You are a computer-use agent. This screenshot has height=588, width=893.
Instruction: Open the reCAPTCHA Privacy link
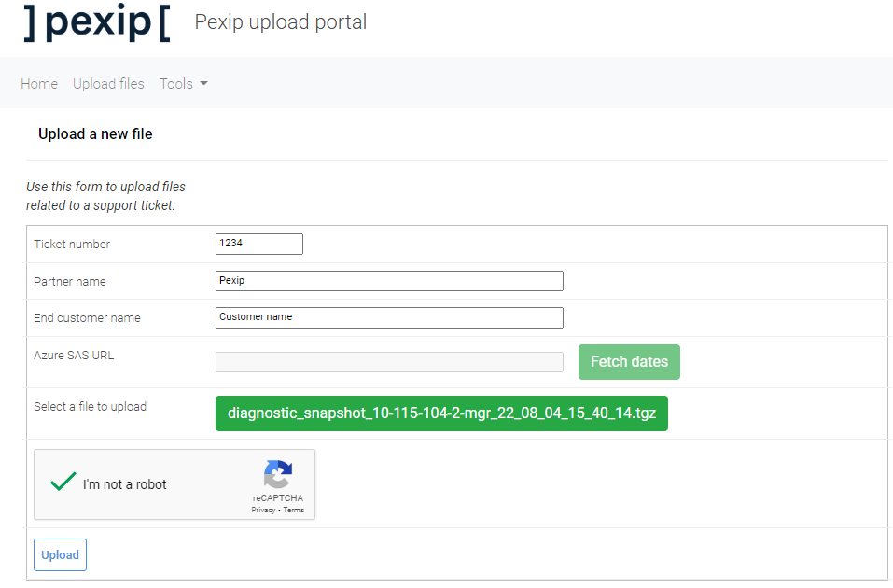[264, 511]
